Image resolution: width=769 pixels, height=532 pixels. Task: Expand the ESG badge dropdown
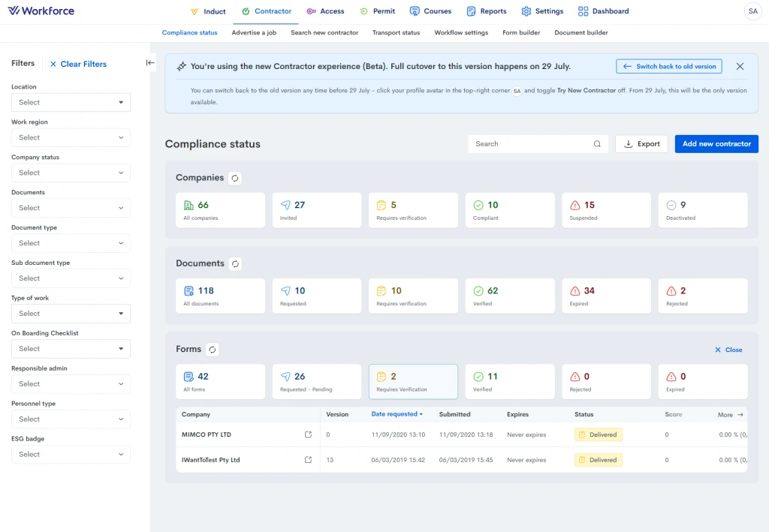pos(71,454)
